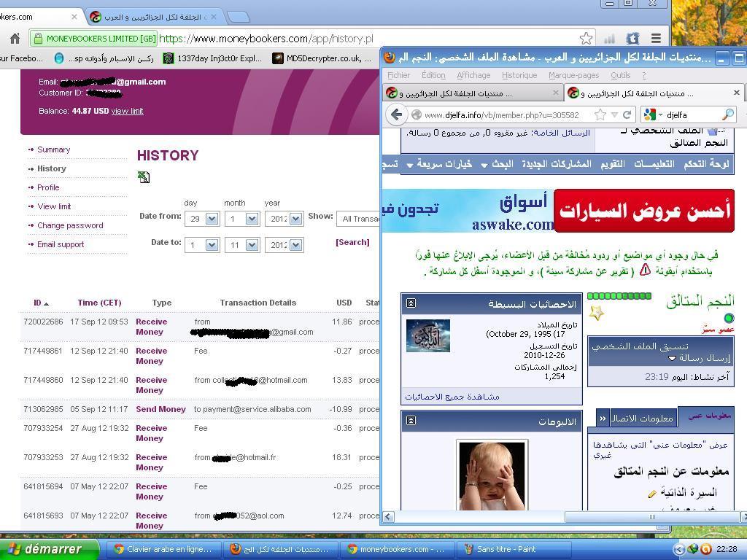Click the view limit link beside balance
The height and width of the screenshot is (560, 747).
tap(127, 111)
